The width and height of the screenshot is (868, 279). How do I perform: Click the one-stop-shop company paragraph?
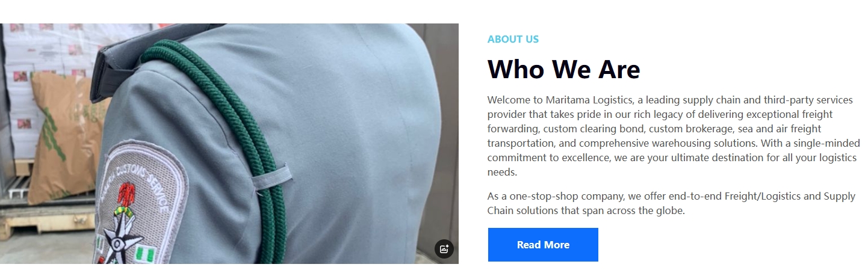tap(671, 204)
